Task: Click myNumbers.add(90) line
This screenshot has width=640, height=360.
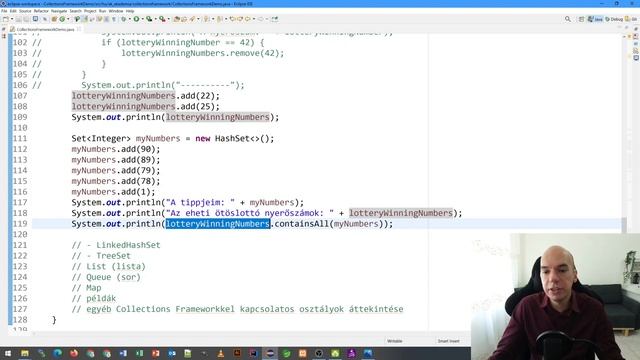Action: pyautogui.click(x=116, y=149)
